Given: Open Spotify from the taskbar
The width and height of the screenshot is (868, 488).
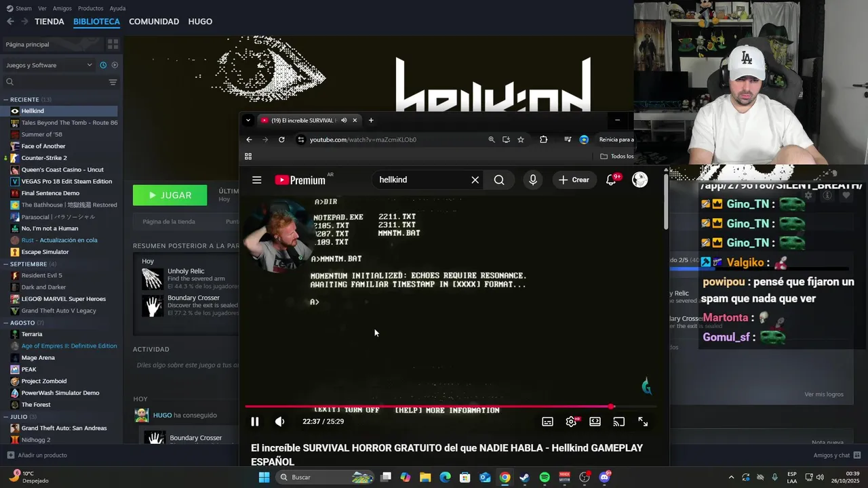Looking at the screenshot, I should [x=545, y=477].
